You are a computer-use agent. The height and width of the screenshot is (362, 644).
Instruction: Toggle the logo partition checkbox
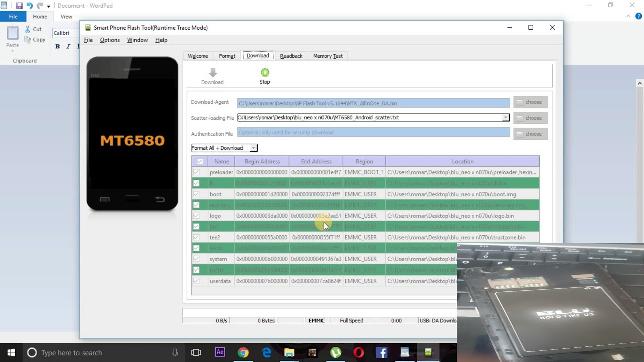(196, 216)
